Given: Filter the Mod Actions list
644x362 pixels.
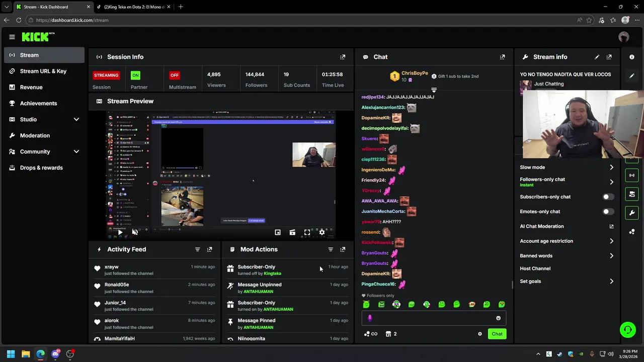Looking at the screenshot, I should 331,249.
